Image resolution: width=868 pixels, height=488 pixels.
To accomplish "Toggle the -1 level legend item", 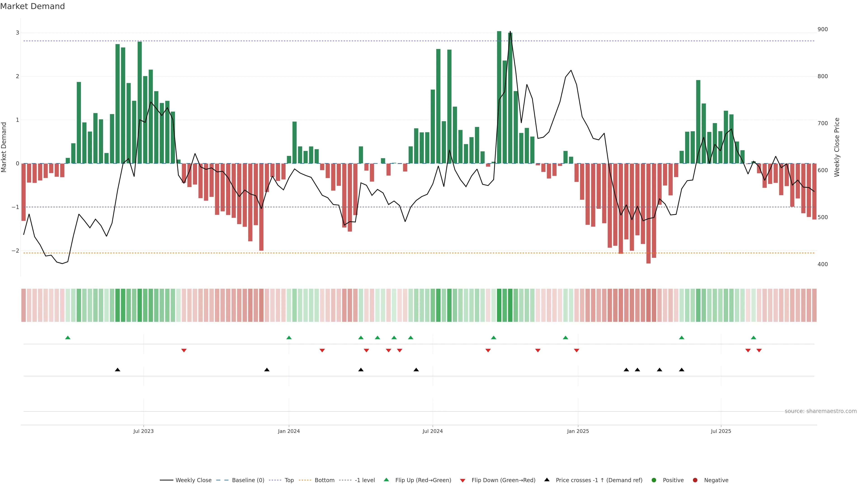I will click(x=365, y=480).
